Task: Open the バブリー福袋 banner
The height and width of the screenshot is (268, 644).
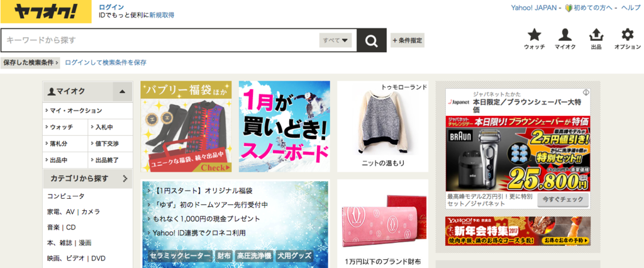Action: (x=186, y=126)
